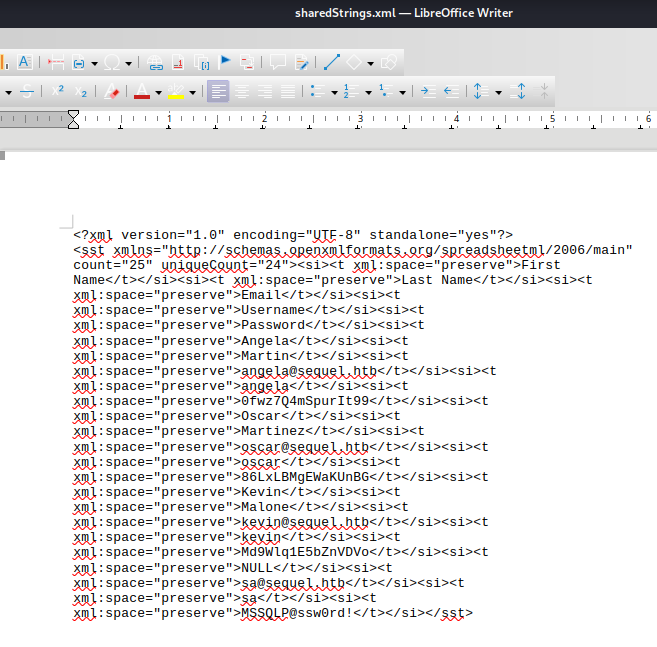
Task: Decrease paragraph indent
Action: pos(451,91)
